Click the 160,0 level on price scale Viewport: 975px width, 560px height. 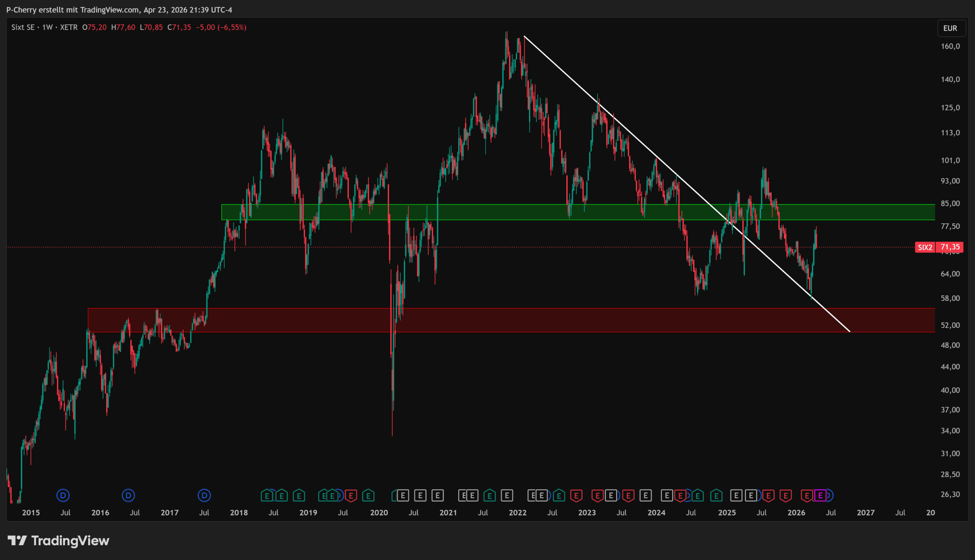click(950, 46)
